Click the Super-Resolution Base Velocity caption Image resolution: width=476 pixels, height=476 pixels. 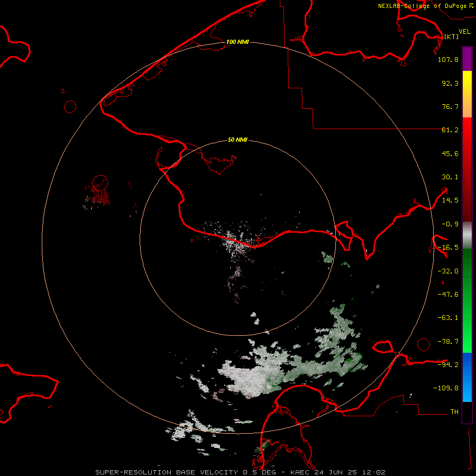pos(241,472)
